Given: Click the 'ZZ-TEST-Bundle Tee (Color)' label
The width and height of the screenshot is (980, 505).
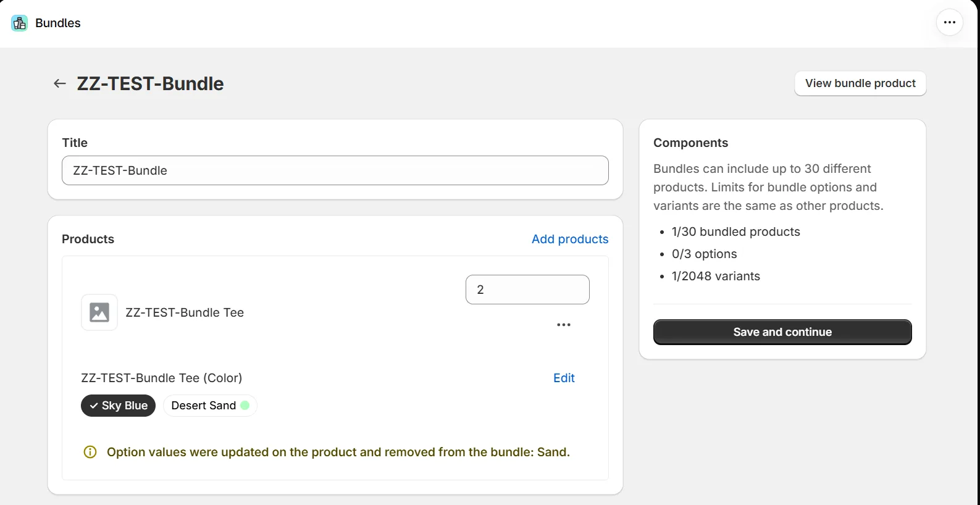Looking at the screenshot, I should (x=162, y=378).
